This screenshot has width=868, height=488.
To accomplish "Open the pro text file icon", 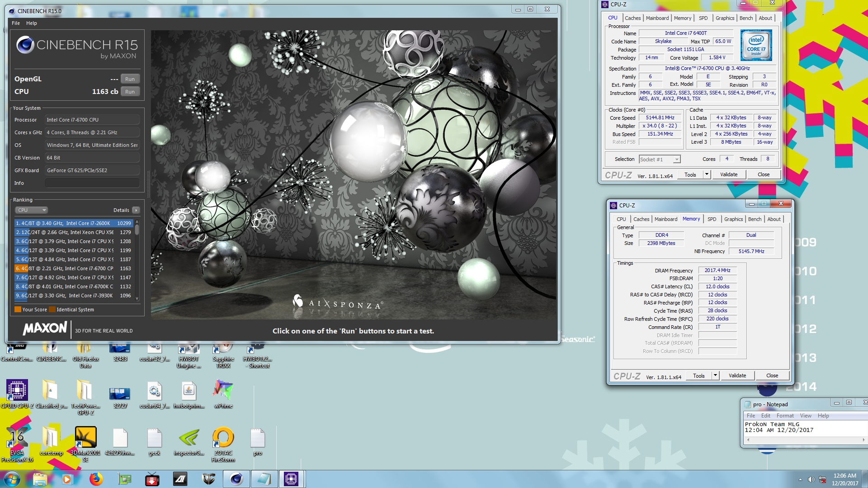I will tap(258, 441).
